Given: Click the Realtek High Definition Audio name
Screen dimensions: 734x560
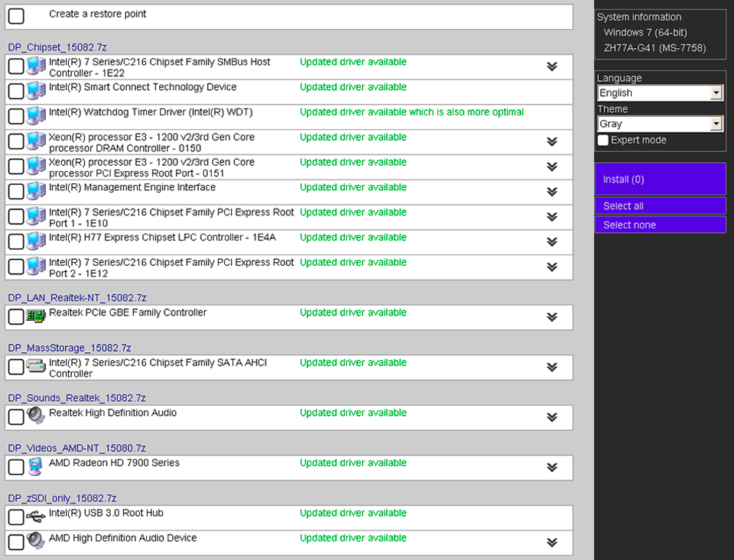Looking at the screenshot, I should [113, 413].
